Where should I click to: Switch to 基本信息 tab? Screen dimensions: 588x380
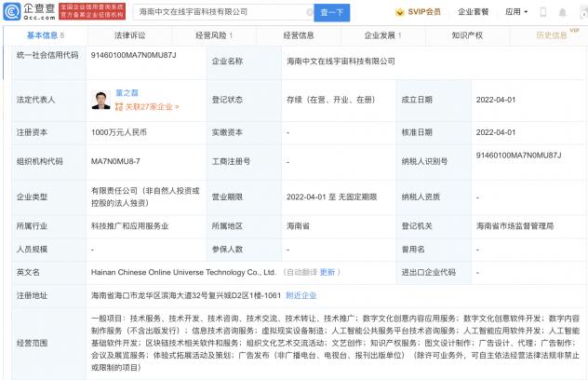click(46, 35)
